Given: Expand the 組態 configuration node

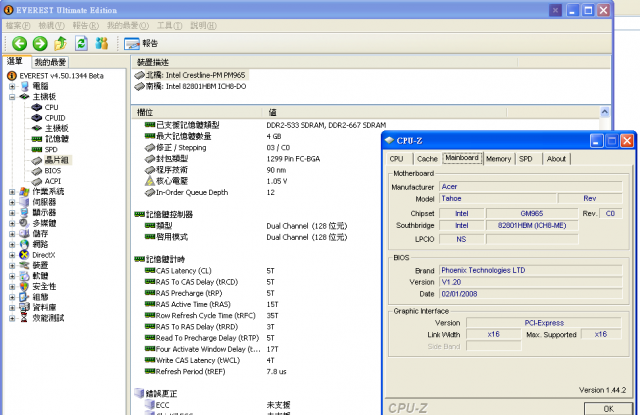Looking at the screenshot, I should pos(12,297).
